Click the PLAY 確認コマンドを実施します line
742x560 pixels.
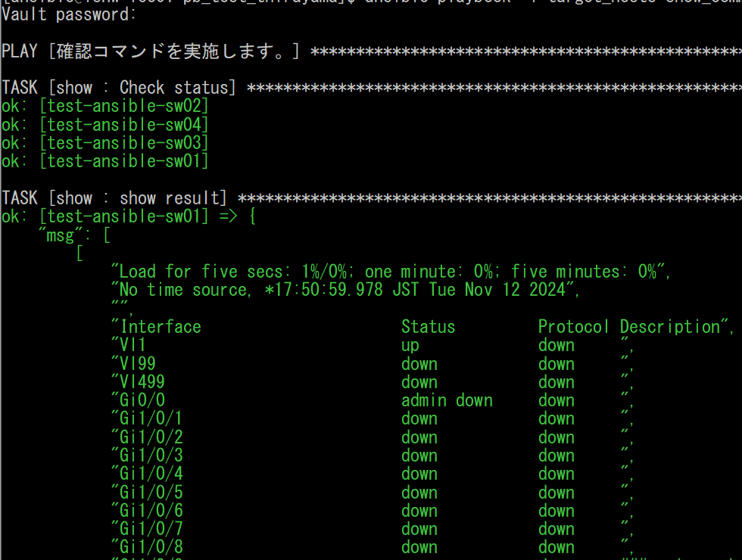151,51
